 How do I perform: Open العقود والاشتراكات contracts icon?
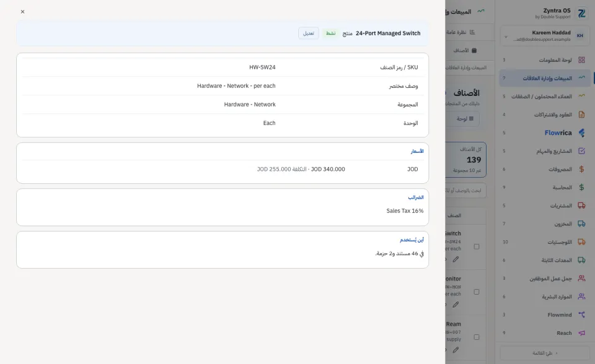(581, 115)
